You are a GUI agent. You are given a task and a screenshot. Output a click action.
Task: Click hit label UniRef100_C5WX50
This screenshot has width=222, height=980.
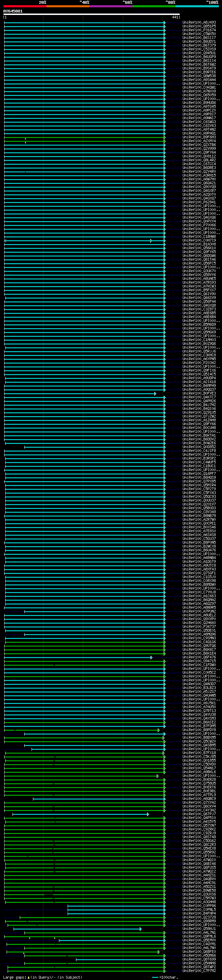(199, 34)
